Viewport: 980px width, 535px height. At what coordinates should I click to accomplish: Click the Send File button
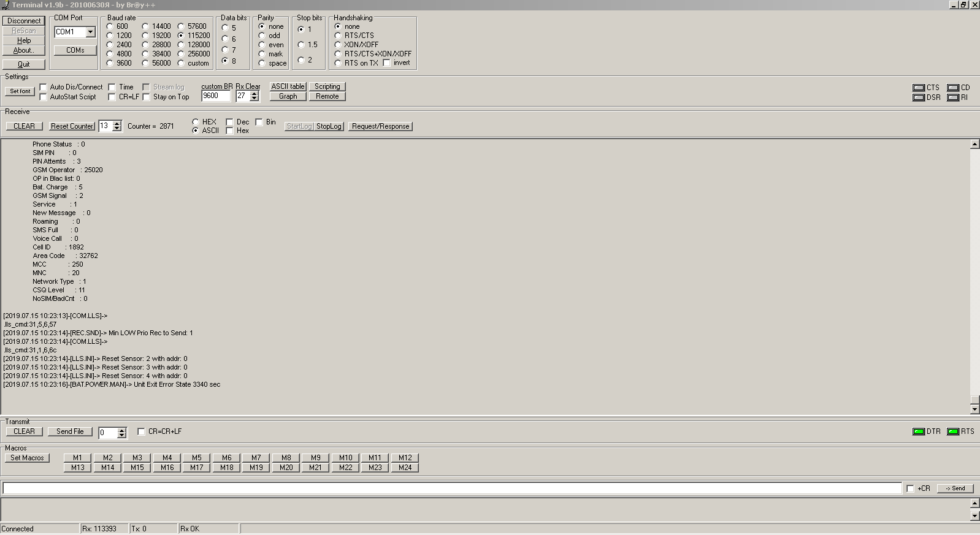pyautogui.click(x=70, y=431)
